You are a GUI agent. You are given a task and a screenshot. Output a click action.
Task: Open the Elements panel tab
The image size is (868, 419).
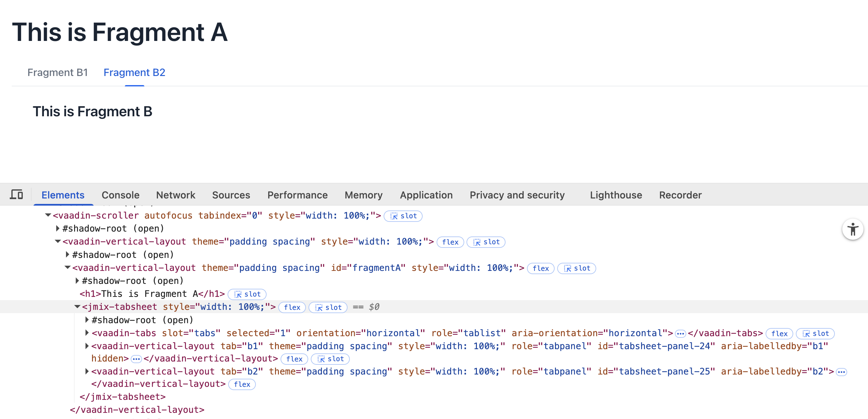point(63,195)
